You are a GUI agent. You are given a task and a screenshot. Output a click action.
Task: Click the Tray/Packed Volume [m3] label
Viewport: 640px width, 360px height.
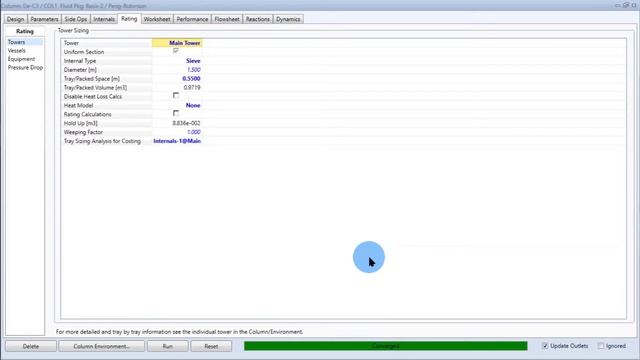(x=95, y=88)
